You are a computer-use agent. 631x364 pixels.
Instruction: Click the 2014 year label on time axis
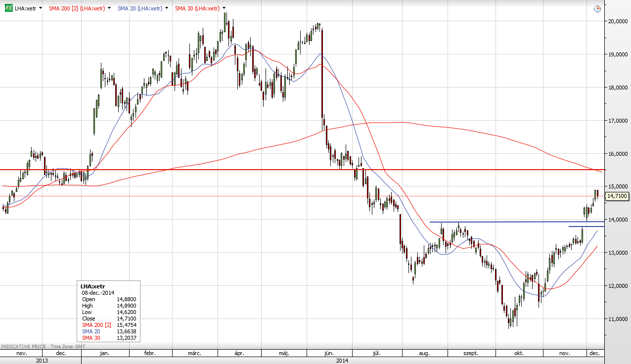[342, 361]
